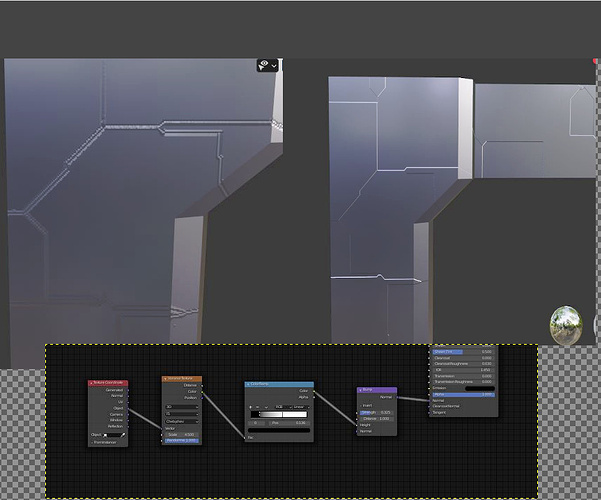
Task: Click the Tangent input in Principled BSDF
Action: (439, 413)
